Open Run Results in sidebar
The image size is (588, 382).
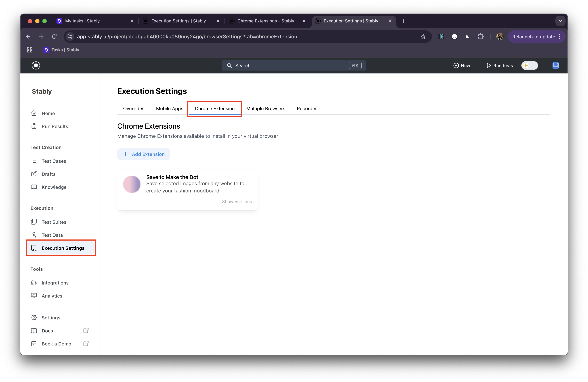(x=55, y=126)
